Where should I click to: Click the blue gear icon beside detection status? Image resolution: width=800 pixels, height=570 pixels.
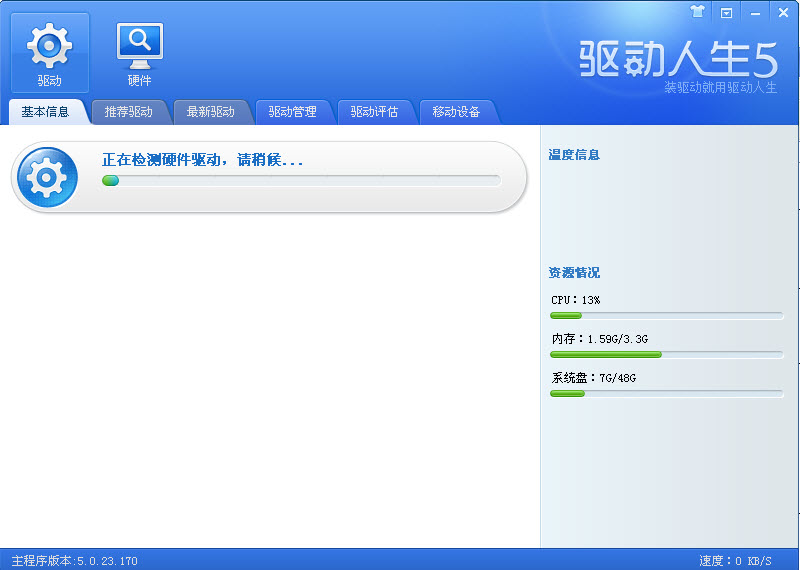coord(47,177)
